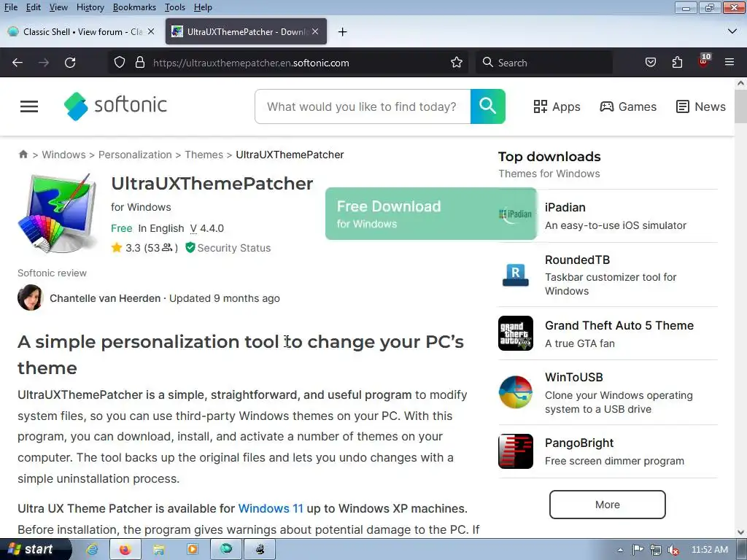The image size is (747, 560).
Task: Click the reviewer name Chantelle van Heerden
Action: tap(105, 298)
